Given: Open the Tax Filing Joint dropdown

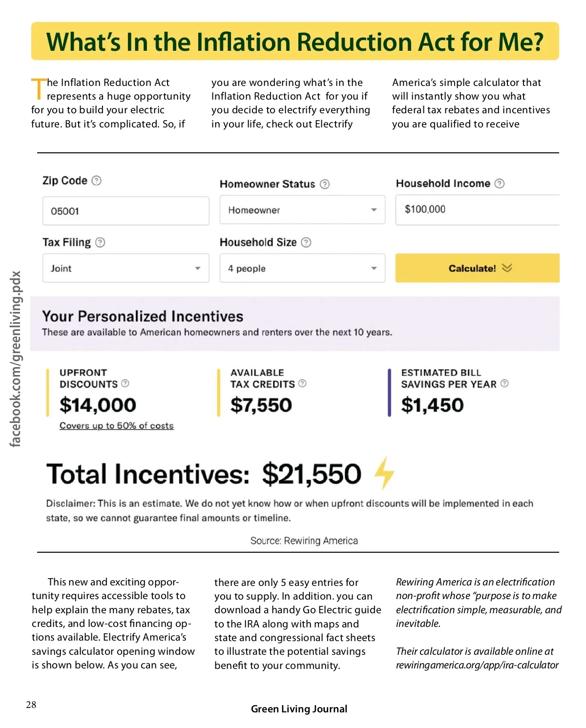Looking at the screenshot, I should (x=126, y=268).
